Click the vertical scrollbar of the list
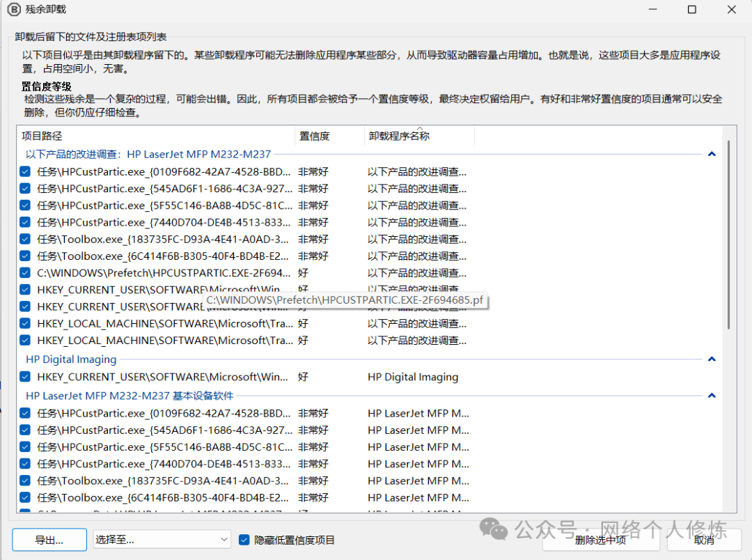The height and width of the screenshot is (560, 752). tap(728, 235)
